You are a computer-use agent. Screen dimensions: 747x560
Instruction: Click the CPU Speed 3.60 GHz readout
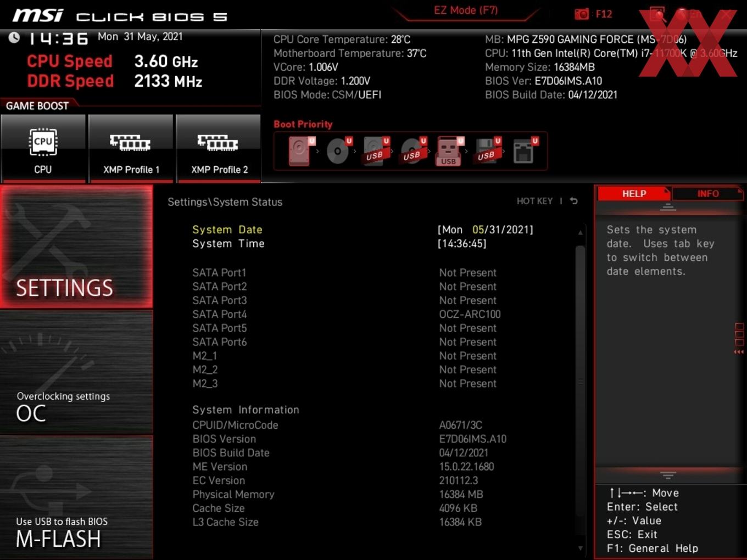tap(113, 61)
